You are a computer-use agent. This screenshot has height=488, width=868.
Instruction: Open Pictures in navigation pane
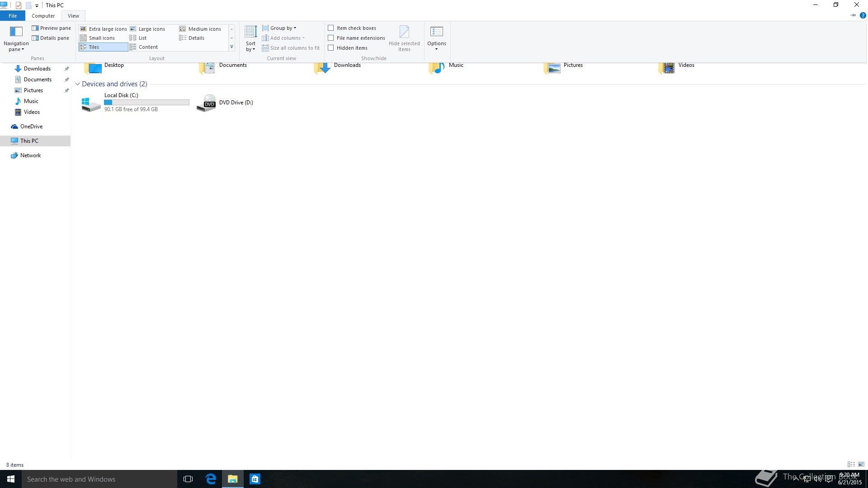click(x=33, y=90)
